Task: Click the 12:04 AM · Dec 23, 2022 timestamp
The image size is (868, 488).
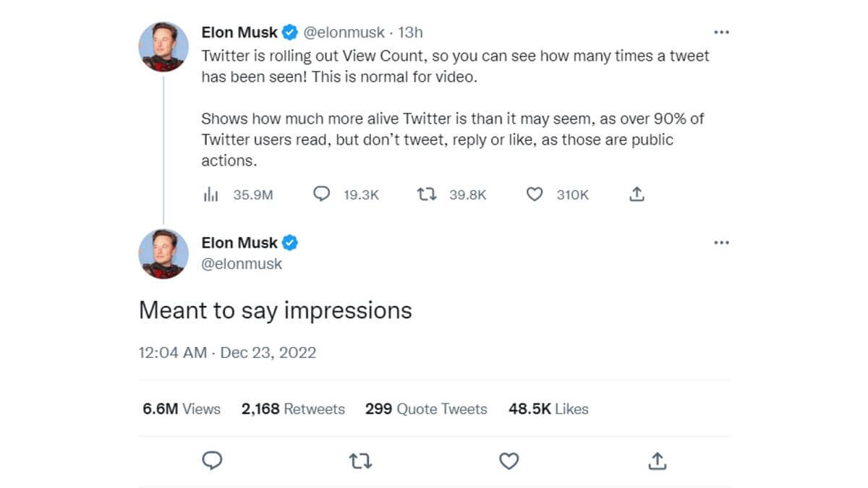Action: point(227,353)
